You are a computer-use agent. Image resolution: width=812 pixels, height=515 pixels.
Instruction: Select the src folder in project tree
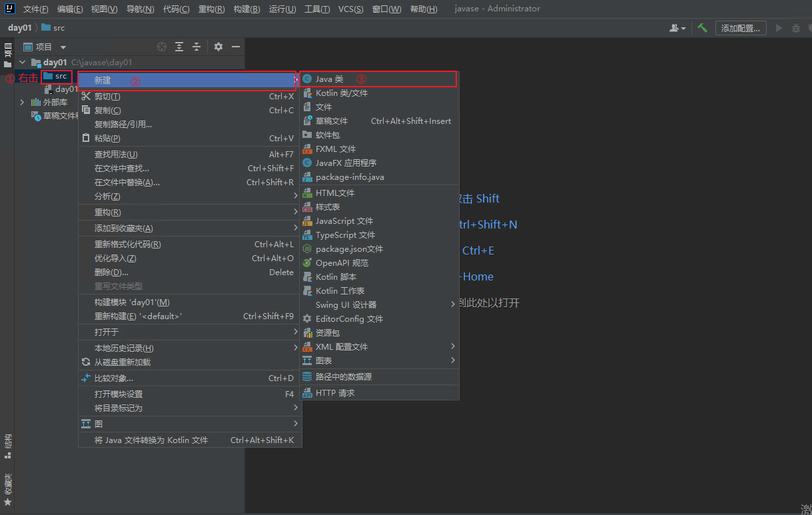pos(55,76)
